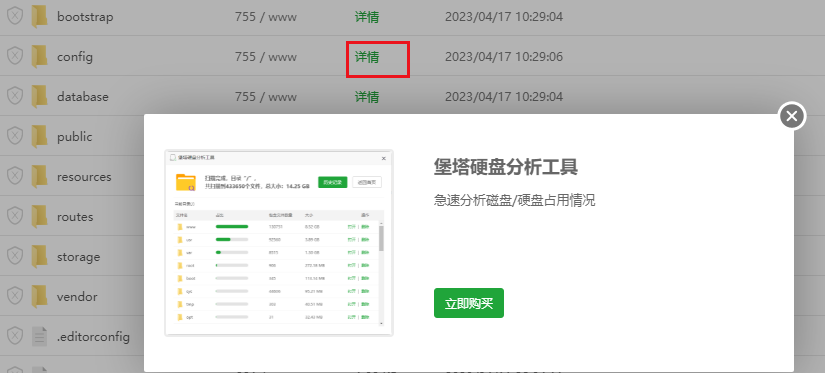Click config's date 2023/04/17 10:29:06
This screenshot has width=825, height=373.
(504, 57)
